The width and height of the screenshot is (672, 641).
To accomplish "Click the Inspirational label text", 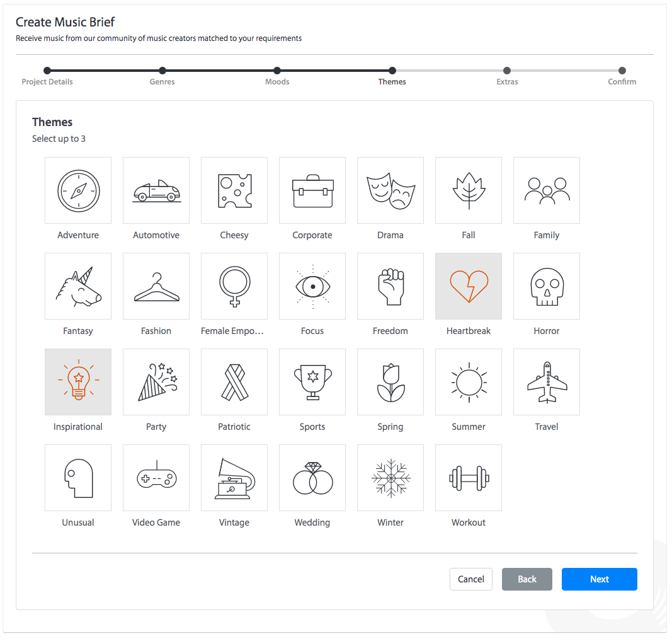I will [x=78, y=427].
